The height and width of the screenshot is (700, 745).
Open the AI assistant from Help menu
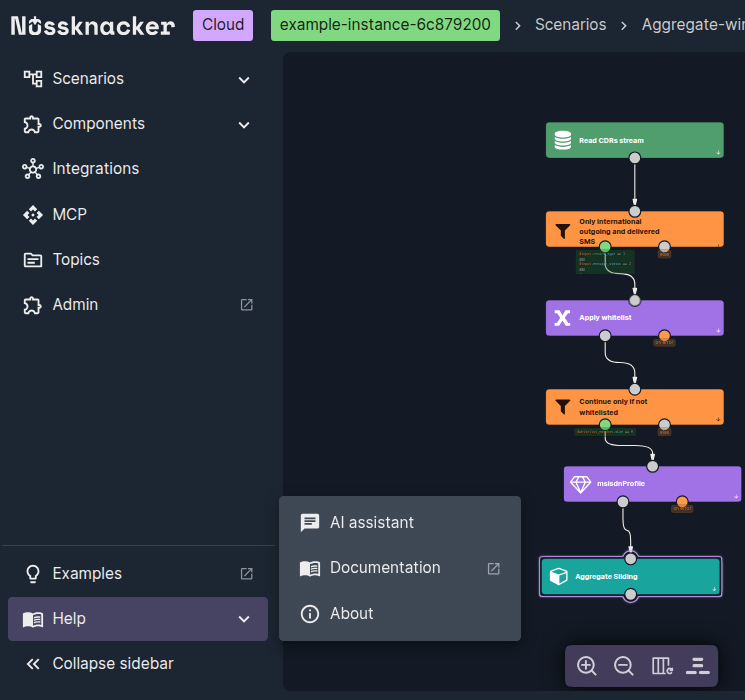click(x=400, y=522)
